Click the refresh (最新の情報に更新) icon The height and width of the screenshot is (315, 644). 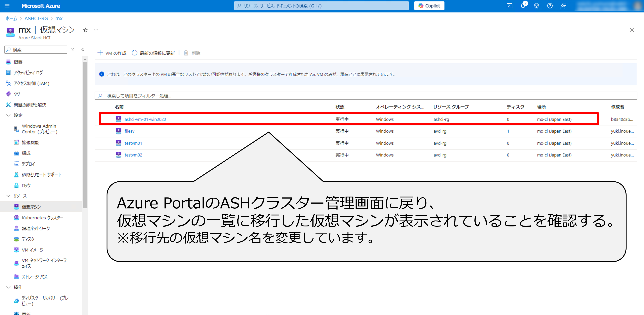pyautogui.click(x=134, y=53)
